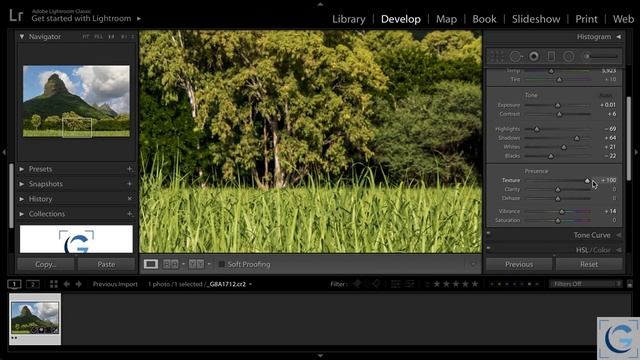Open second window display 2
This screenshot has width=640, height=360.
click(33, 284)
